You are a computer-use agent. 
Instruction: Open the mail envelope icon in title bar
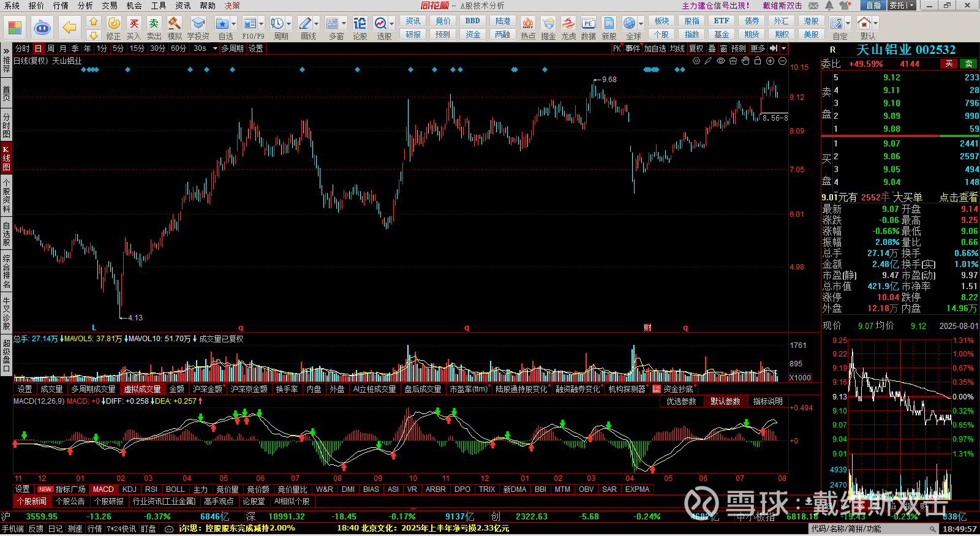(813, 6)
